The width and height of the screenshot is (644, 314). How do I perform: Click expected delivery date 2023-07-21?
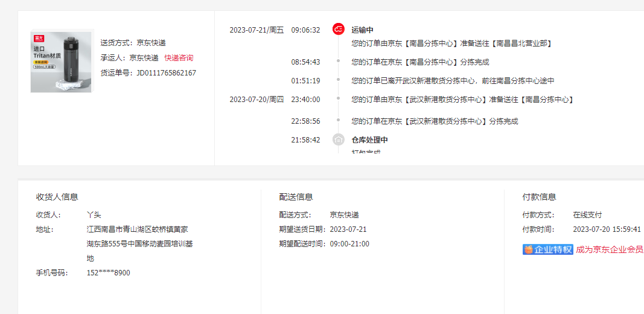(348, 229)
